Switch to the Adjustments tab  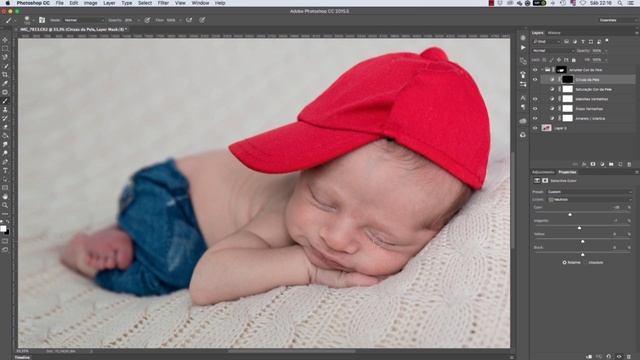544,172
